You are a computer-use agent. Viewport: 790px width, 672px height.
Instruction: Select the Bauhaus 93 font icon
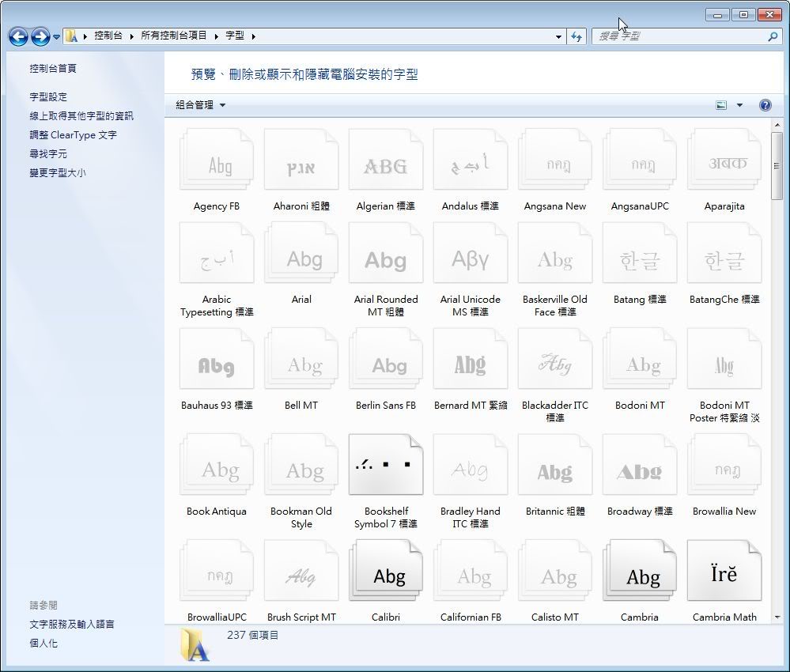point(217,359)
